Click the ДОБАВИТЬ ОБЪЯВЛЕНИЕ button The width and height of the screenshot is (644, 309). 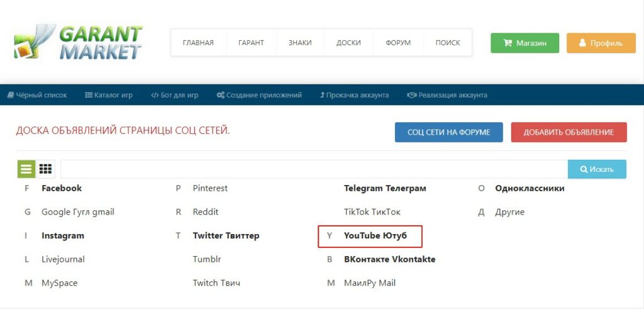point(569,132)
